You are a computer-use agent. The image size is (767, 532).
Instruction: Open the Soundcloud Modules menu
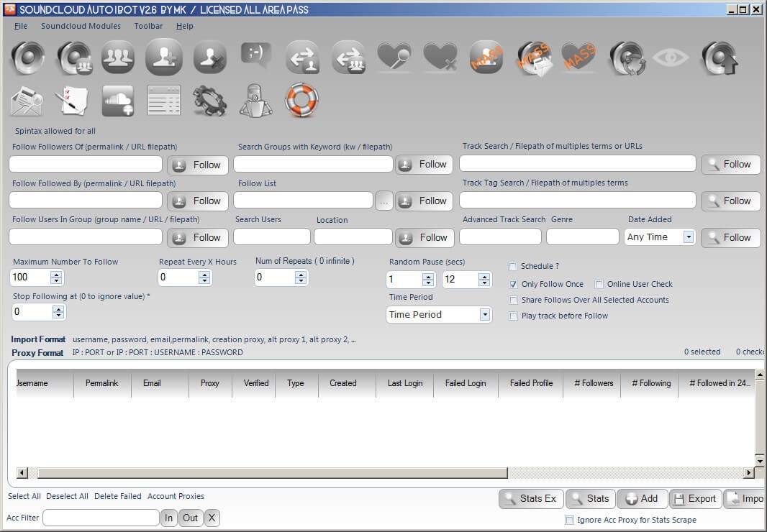point(81,26)
